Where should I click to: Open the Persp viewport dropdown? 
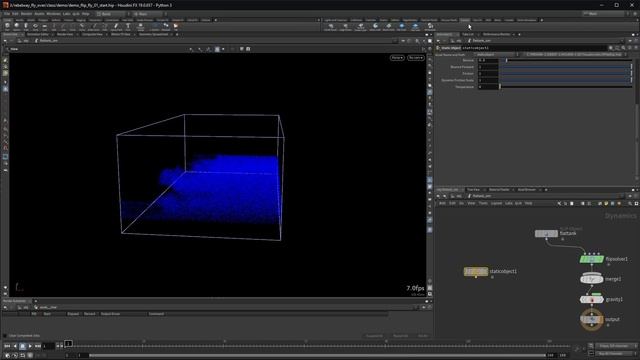click(397, 58)
